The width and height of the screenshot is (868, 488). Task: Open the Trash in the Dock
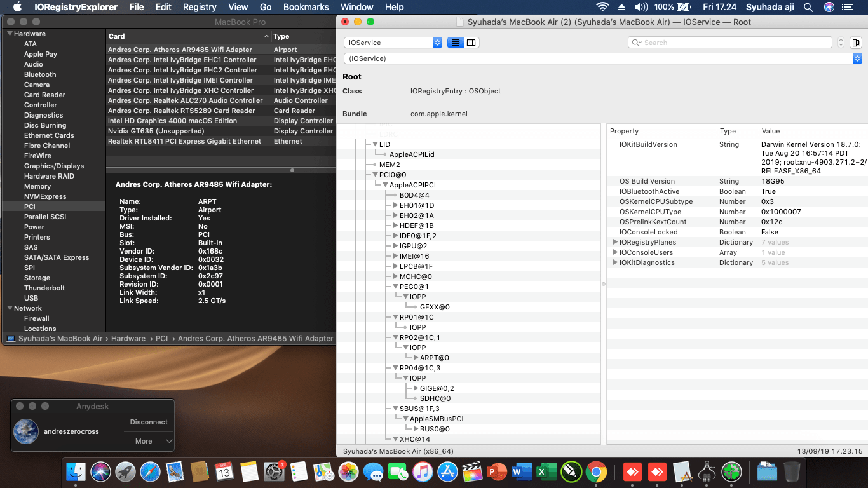(x=792, y=472)
